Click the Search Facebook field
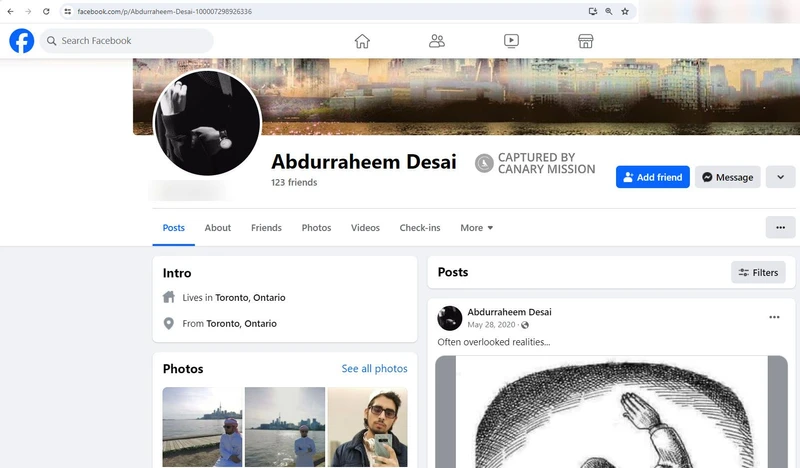The image size is (800, 468). 127,41
